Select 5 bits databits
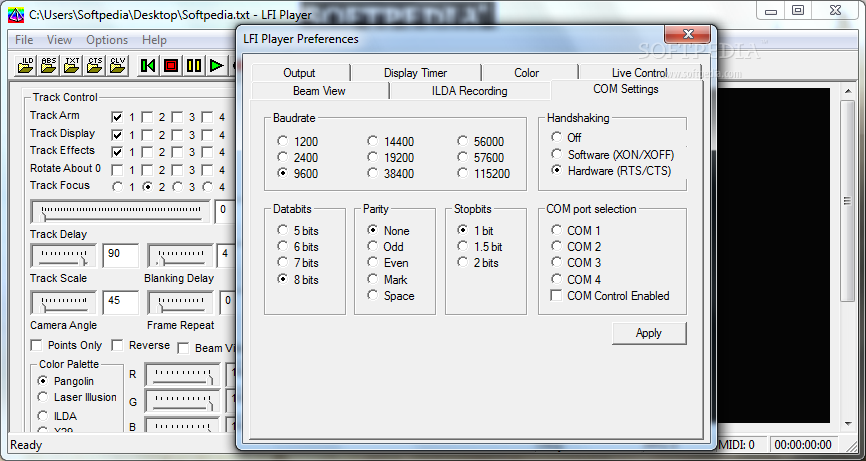This screenshot has height=461, width=866. (x=298, y=230)
